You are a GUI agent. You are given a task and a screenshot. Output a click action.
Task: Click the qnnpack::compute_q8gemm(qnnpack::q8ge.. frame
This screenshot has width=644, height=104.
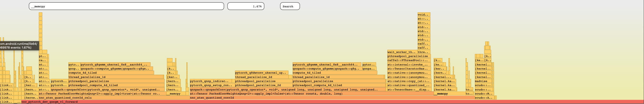pos(117,69)
